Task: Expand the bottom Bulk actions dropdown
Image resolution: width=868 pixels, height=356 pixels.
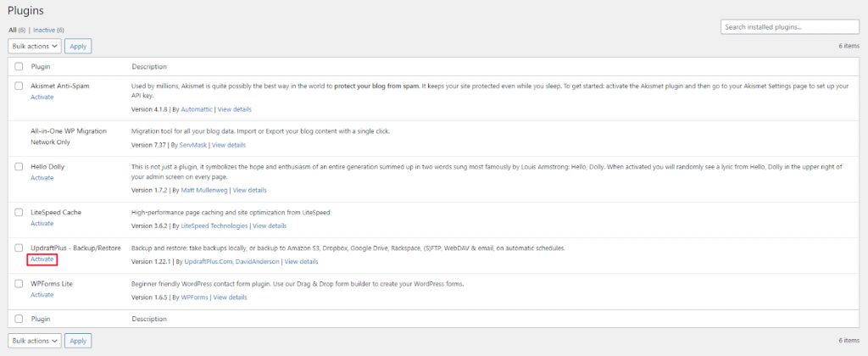Action: pyautogui.click(x=35, y=340)
